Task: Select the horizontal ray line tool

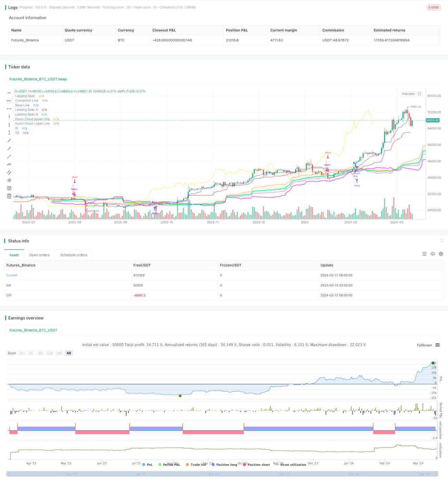Action: pyautogui.click(x=9, y=101)
